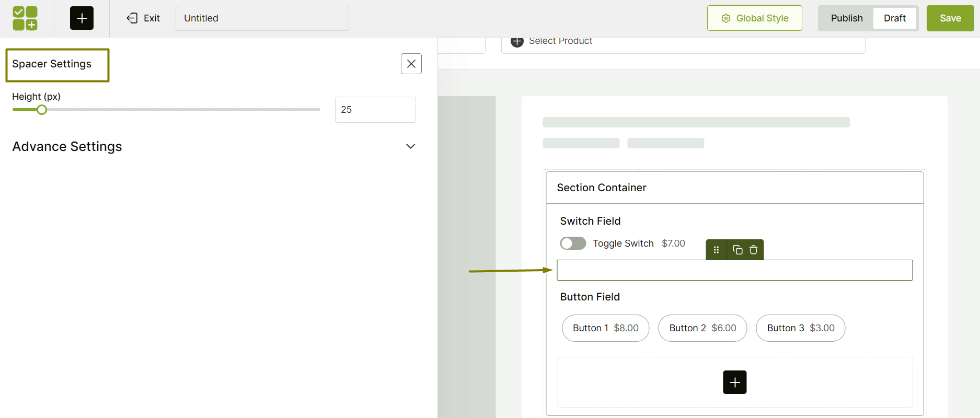Close the Spacer Settings panel
Viewport: 980px width, 418px height.
pos(411,64)
